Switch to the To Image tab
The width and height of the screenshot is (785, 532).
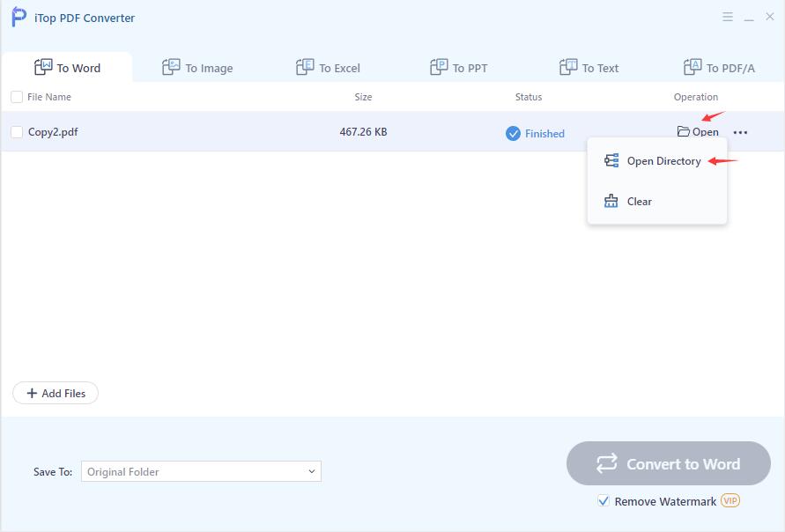click(198, 68)
